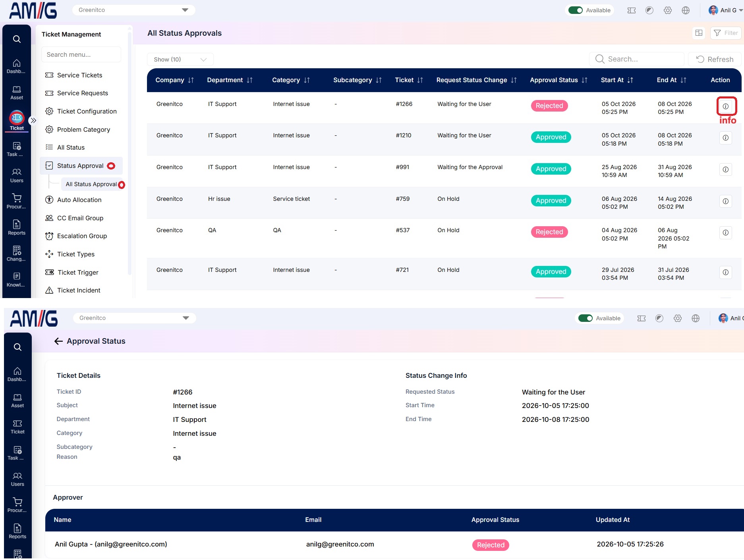Select All Status Approval submenu item
The image size is (744, 560).
[x=91, y=184]
